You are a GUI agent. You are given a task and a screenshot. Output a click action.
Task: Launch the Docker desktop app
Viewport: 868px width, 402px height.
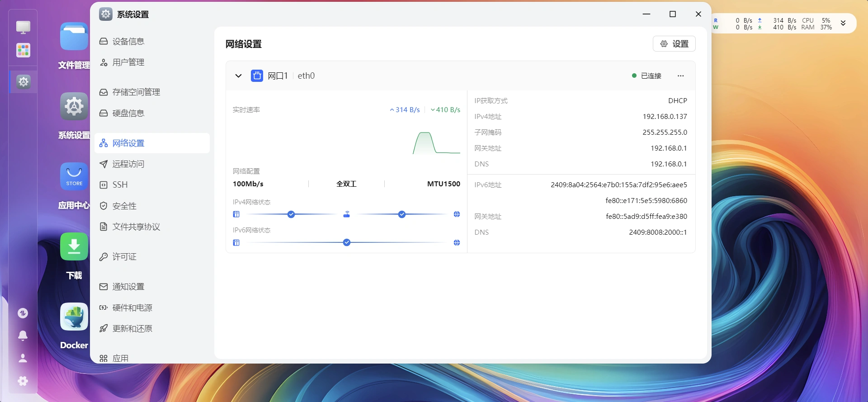pos(74,317)
